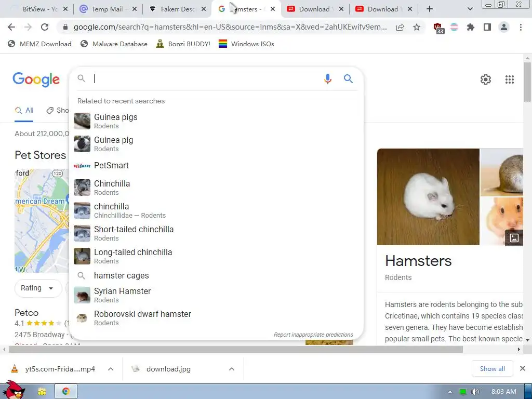Select the hamster cages suggestion

[216, 275]
